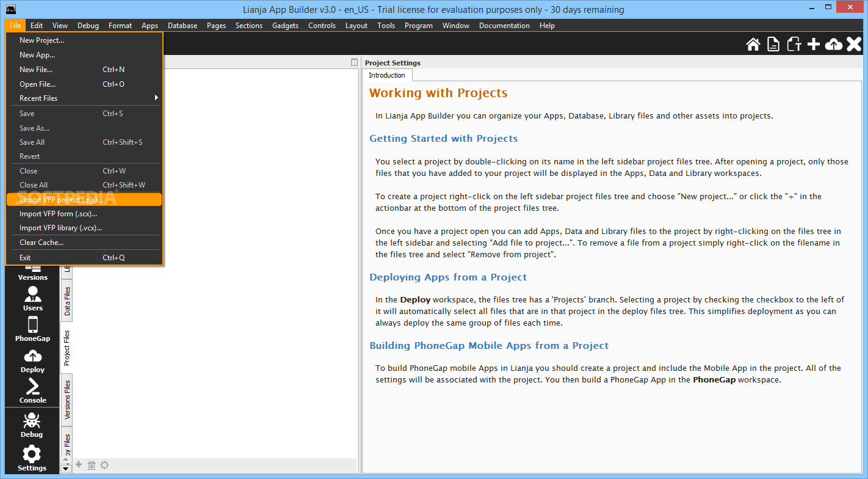Click the document page icon in the header bar
The image size is (868, 479).
coord(773,44)
